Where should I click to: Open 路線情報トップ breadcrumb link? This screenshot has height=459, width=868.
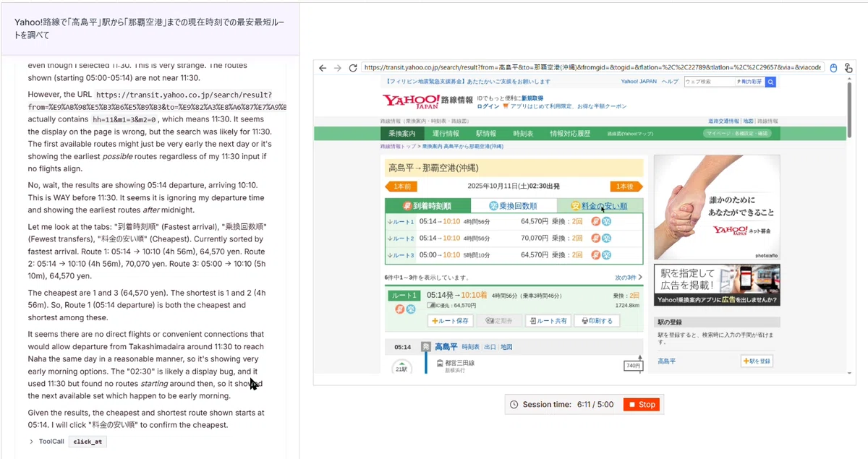(399, 147)
